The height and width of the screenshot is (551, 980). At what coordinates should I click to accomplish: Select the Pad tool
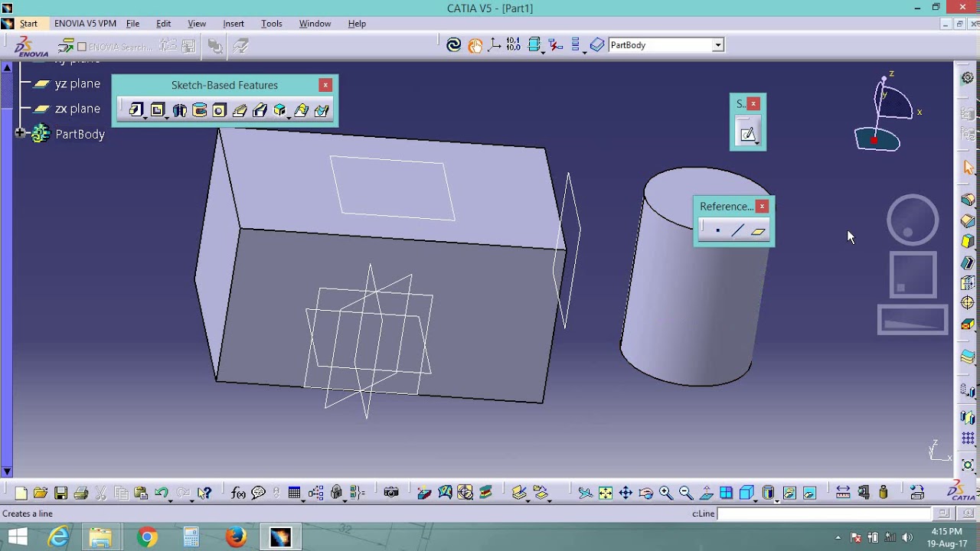tap(136, 110)
